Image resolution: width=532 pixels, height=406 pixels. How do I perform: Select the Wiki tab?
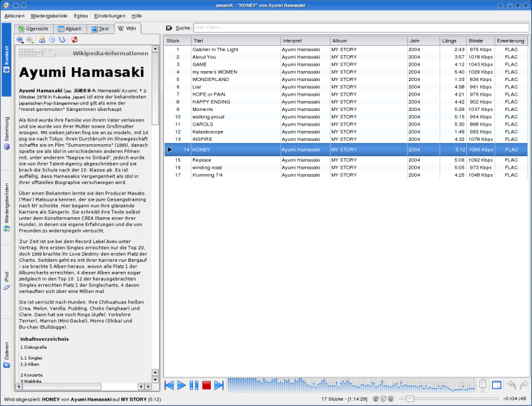[x=128, y=29]
